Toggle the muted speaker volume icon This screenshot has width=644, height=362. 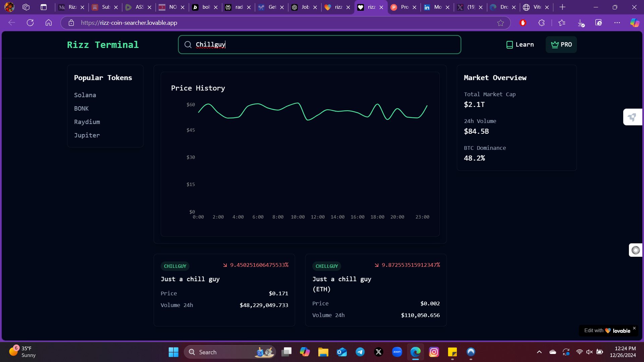click(589, 352)
